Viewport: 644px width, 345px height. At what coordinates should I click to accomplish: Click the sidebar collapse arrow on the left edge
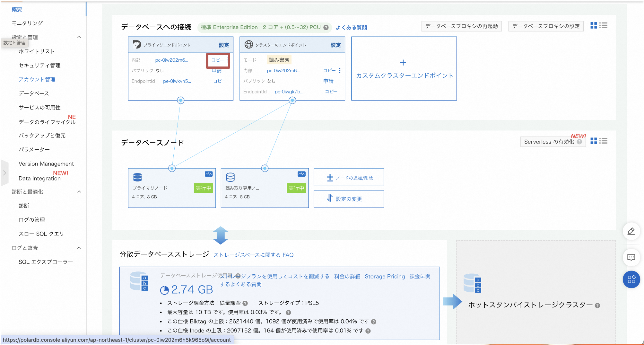4,173
